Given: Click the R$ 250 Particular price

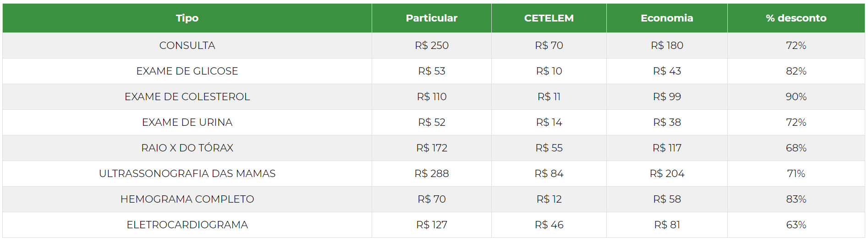Looking at the screenshot, I should pos(431,45).
